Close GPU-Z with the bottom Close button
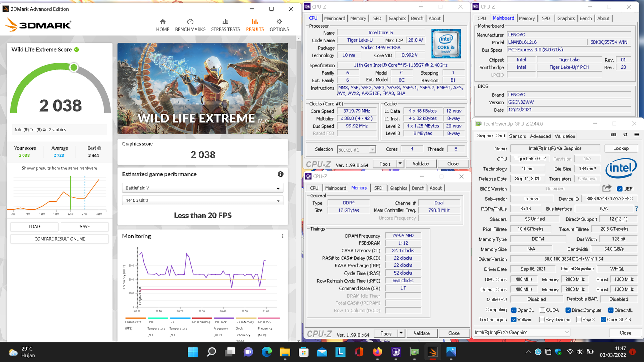Image resolution: width=644 pixels, height=362 pixels. pyautogui.click(x=625, y=333)
